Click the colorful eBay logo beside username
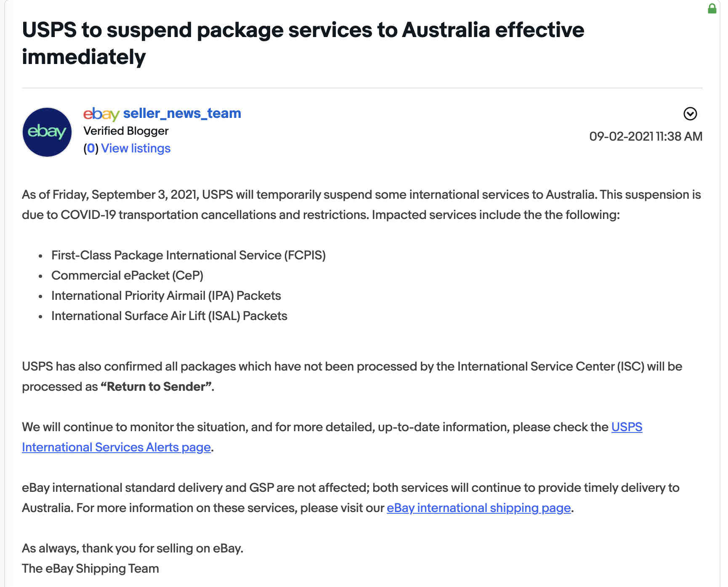728x587 pixels. (x=101, y=114)
